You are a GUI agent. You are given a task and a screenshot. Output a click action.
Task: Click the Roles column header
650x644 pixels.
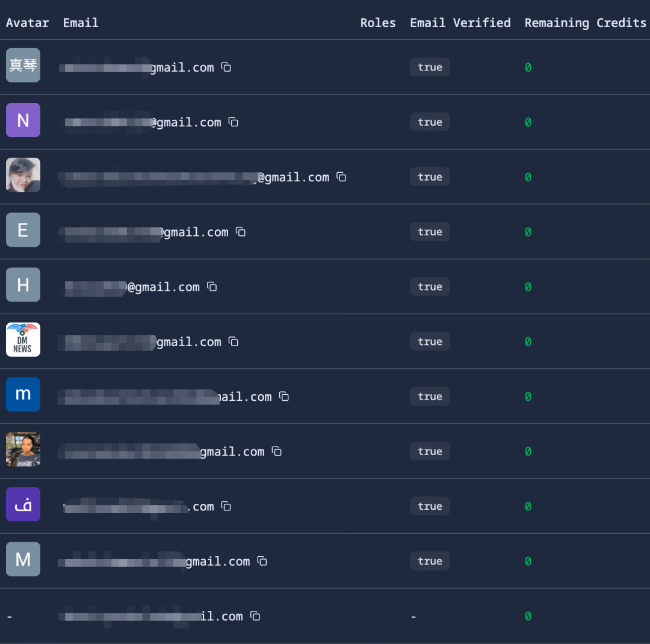click(377, 23)
